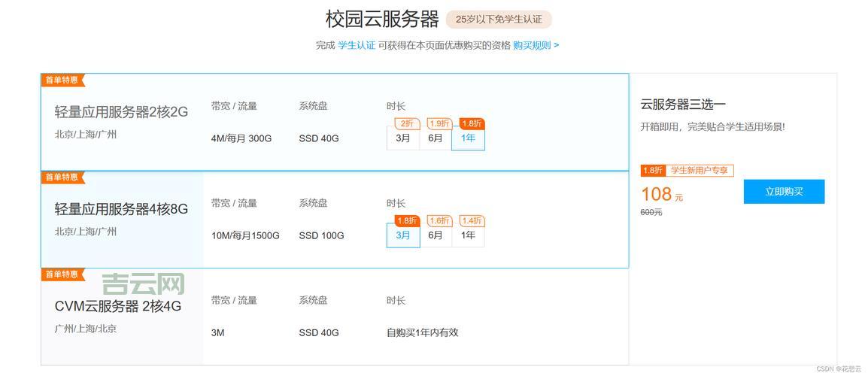Image resolution: width=868 pixels, height=376 pixels.
Task: Click the 1.6折 discount badge
Action: click(x=439, y=221)
